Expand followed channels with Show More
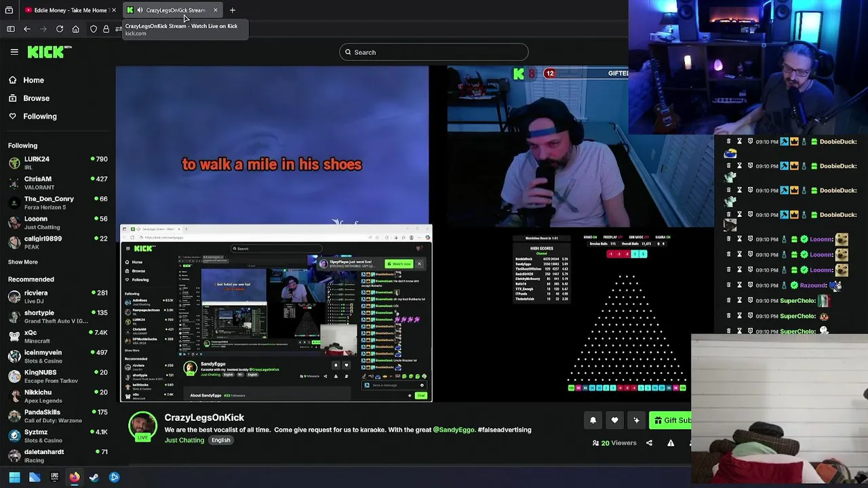This screenshot has width=868, height=488. coord(23,262)
